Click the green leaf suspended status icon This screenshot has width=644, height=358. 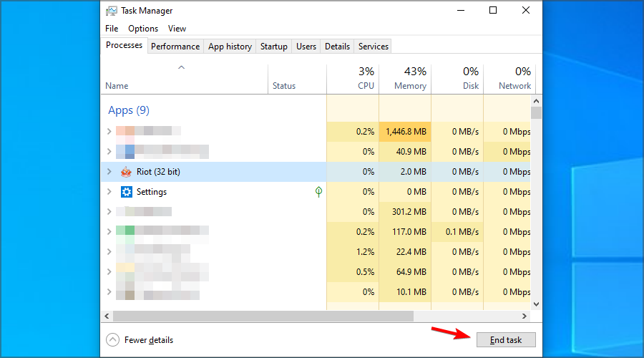click(x=318, y=192)
